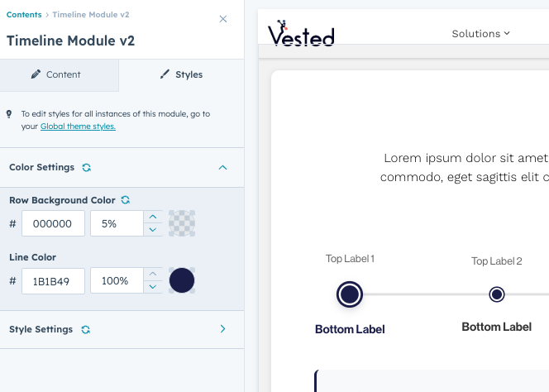
Task: Go back to Contents breadcrumb
Action: 24,15
